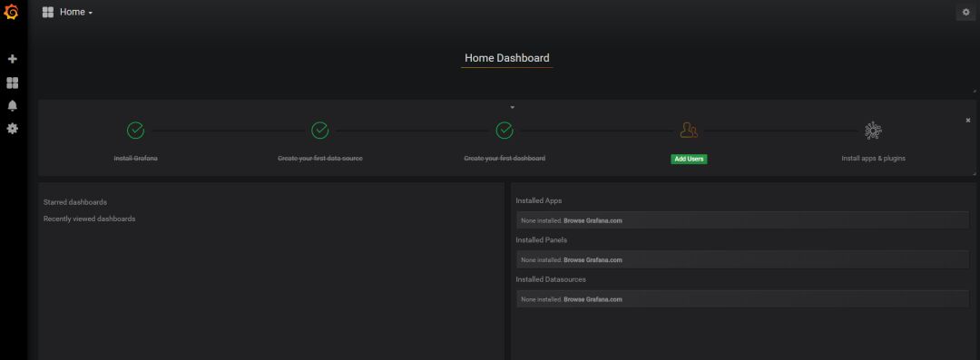Click the Install Grafana step label
Screen dimensions: 980x360
point(135,159)
